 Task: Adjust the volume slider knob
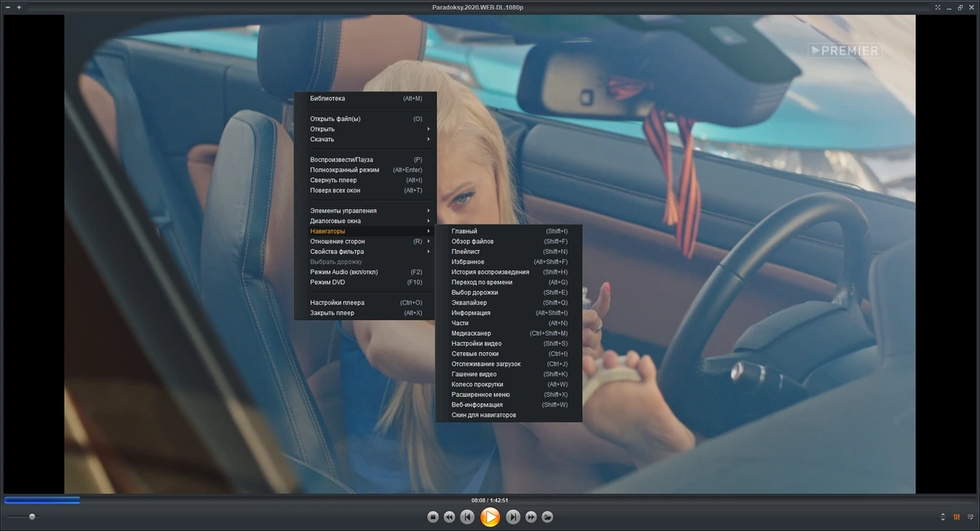click(x=32, y=516)
